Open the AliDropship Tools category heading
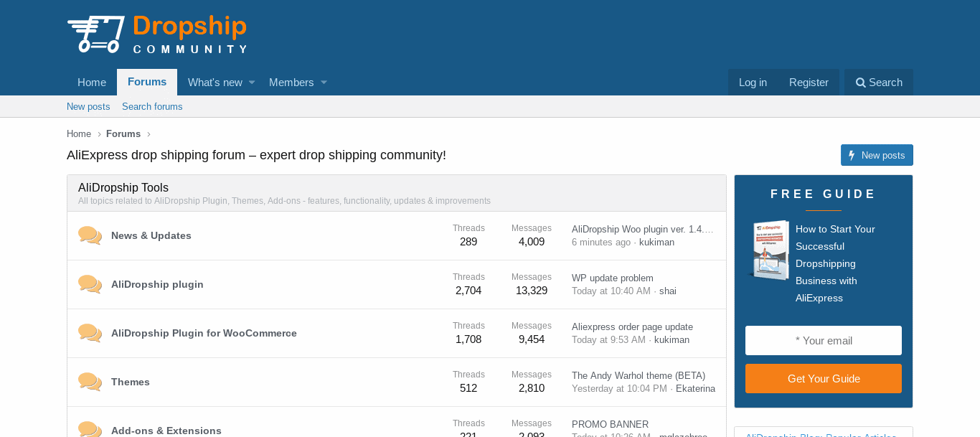 tap(123, 188)
